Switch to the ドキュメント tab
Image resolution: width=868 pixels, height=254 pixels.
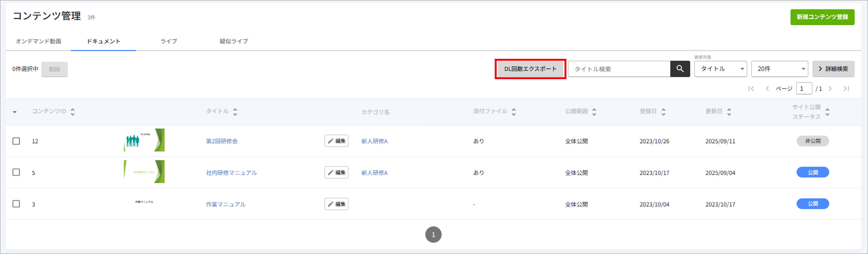click(103, 41)
